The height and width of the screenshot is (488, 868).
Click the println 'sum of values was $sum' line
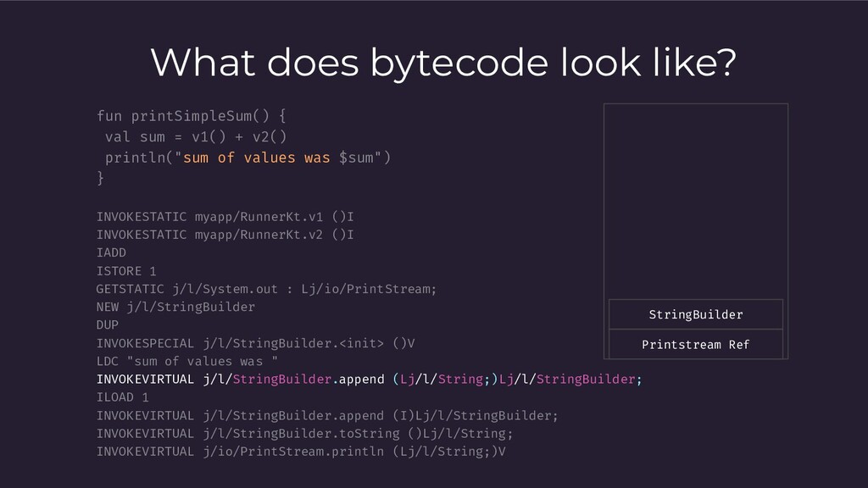[x=248, y=158]
